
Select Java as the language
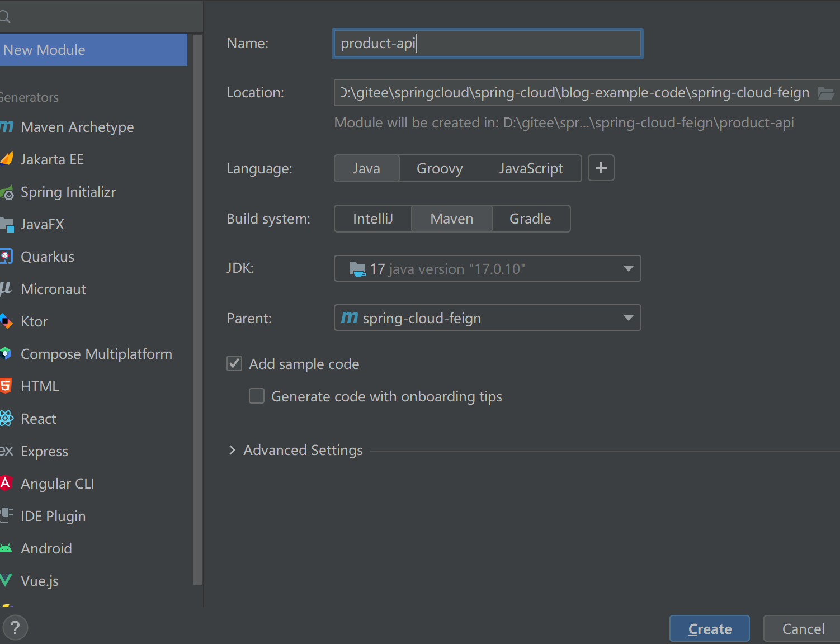coord(366,168)
